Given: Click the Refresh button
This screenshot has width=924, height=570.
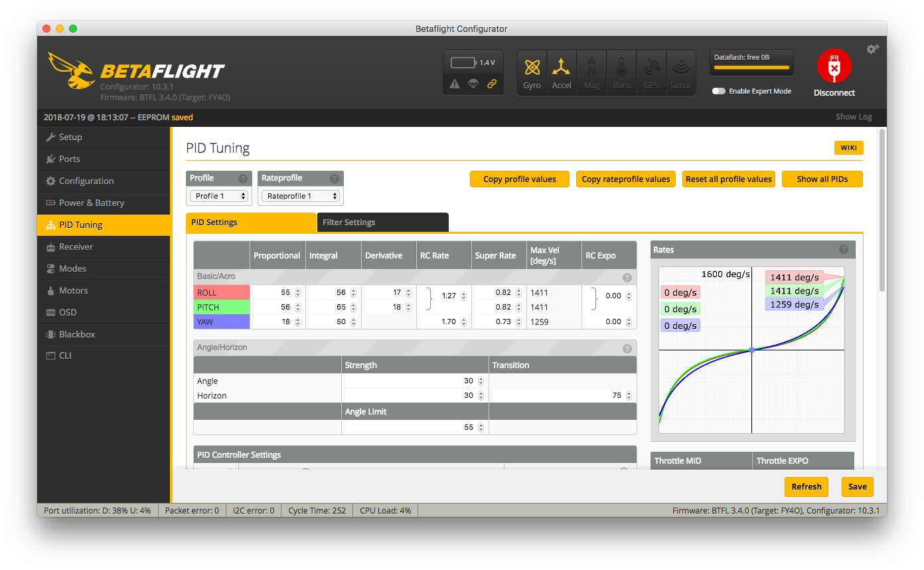Looking at the screenshot, I should pyautogui.click(x=807, y=487).
